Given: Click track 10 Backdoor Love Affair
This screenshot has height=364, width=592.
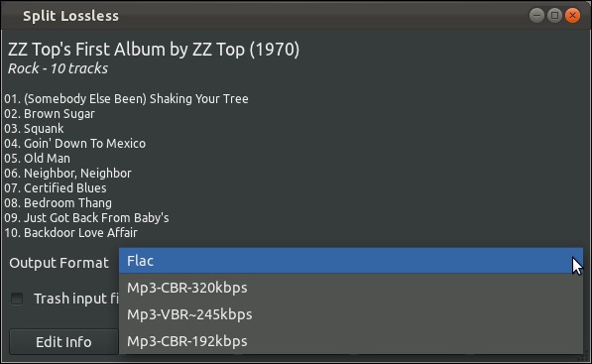Looking at the screenshot, I should click(x=70, y=233).
